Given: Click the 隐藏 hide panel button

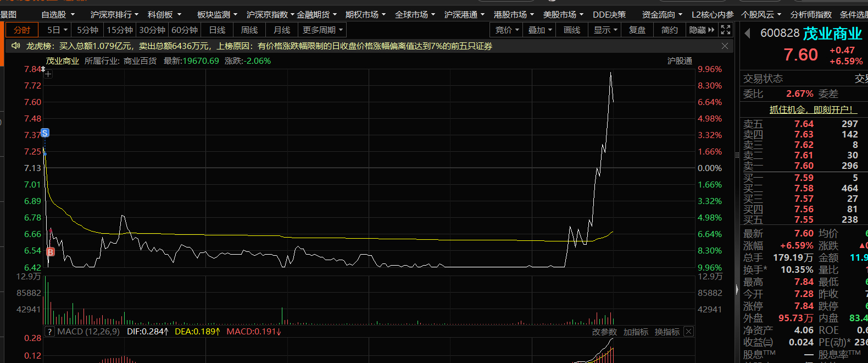Looking at the screenshot, I should (x=702, y=30).
